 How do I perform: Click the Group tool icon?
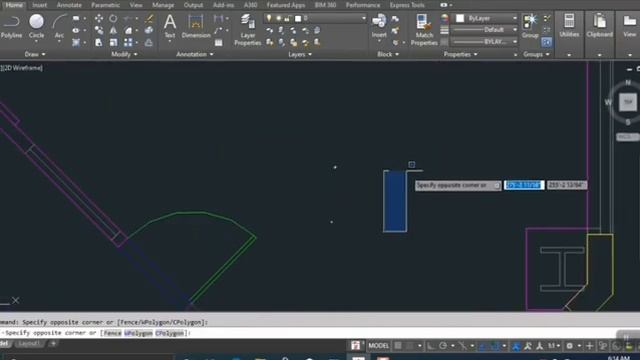(x=530, y=25)
